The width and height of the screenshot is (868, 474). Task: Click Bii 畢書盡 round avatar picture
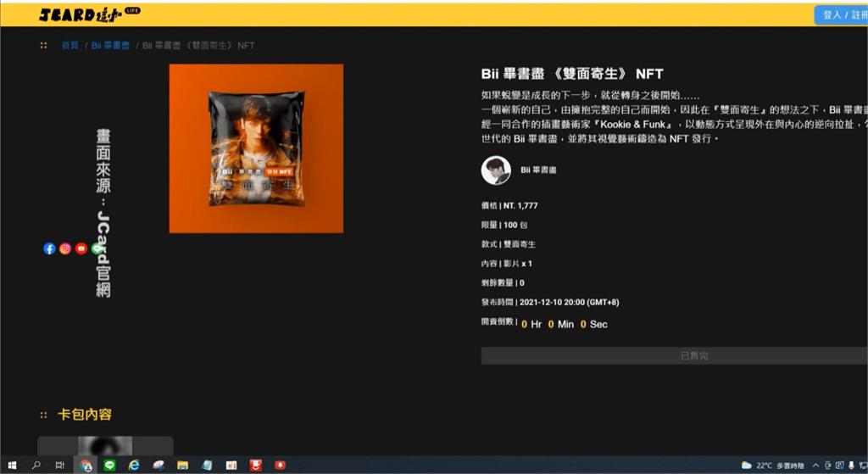495,170
